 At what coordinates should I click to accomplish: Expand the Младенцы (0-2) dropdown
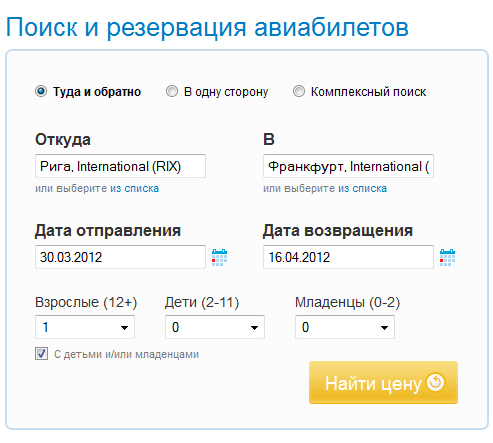click(x=345, y=327)
